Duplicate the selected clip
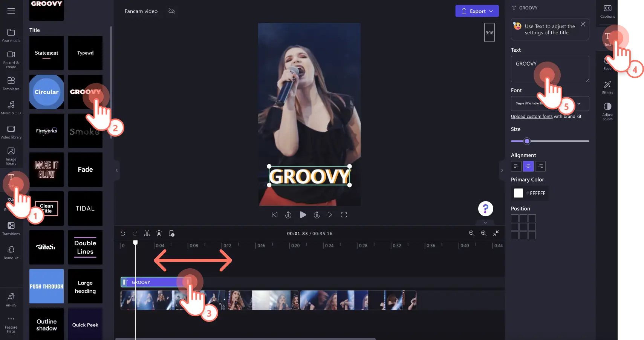644x340 pixels. point(171,233)
